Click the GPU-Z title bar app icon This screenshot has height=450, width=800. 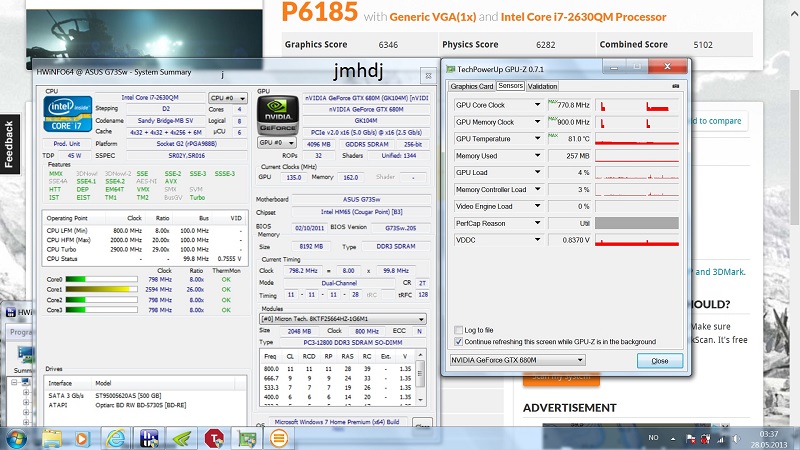pyautogui.click(x=451, y=69)
